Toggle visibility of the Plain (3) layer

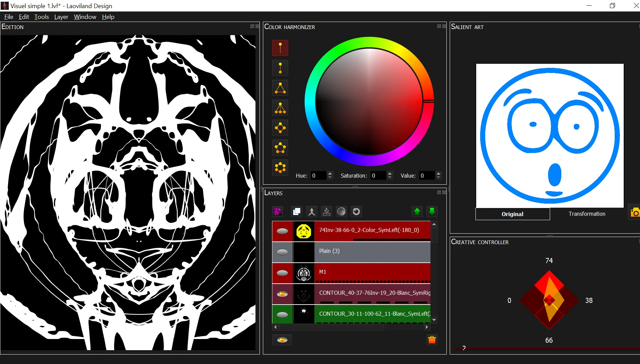282,252
